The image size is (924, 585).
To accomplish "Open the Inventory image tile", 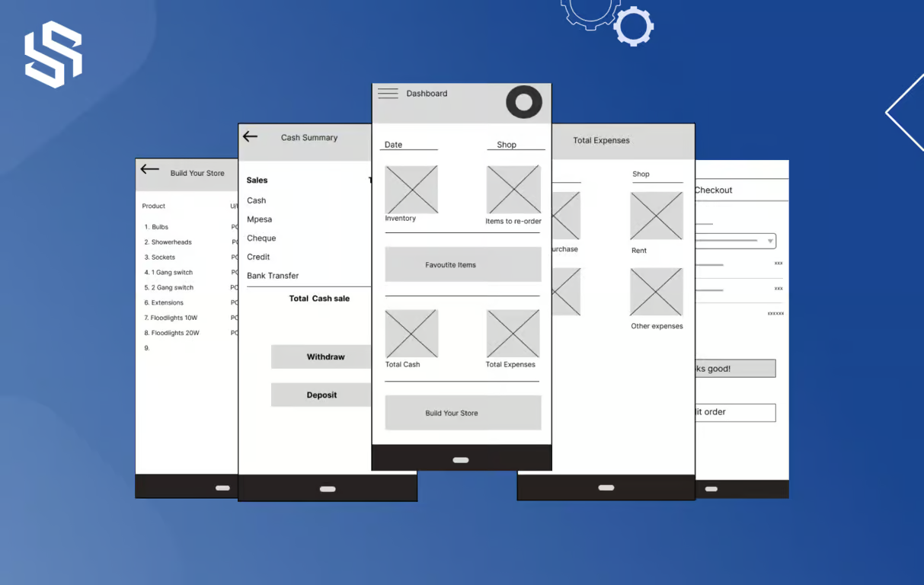I will [x=411, y=190].
